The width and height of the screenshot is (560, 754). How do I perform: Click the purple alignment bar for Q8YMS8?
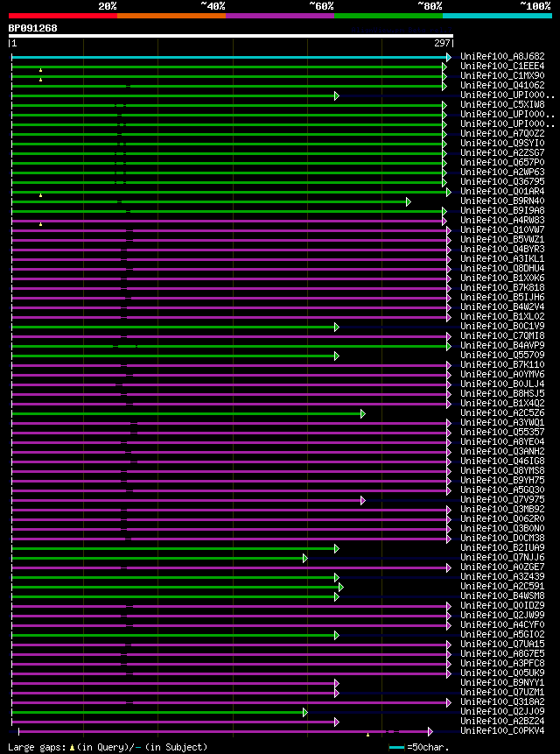click(x=229, y=471)
